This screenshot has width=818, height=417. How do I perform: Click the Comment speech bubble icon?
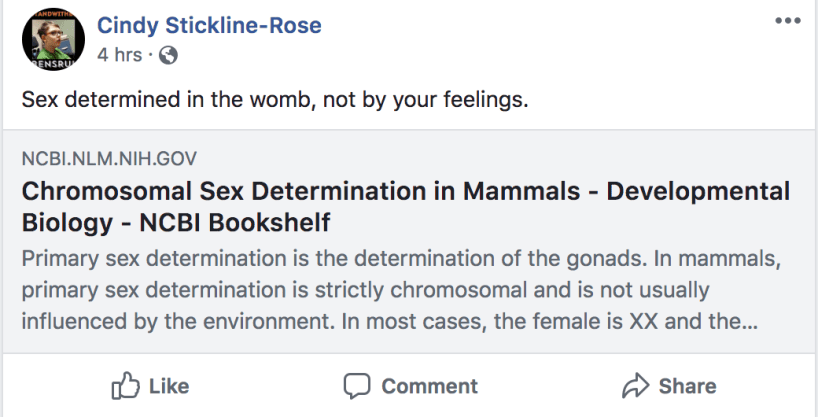357,385
